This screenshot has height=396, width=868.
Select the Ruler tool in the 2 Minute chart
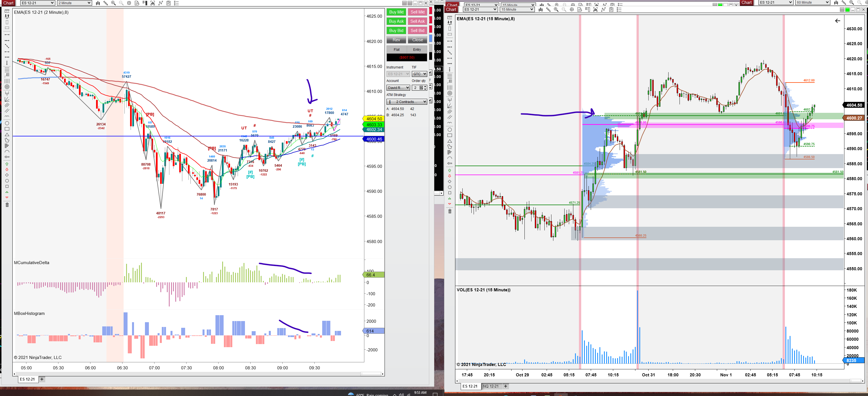click(7, 11)
